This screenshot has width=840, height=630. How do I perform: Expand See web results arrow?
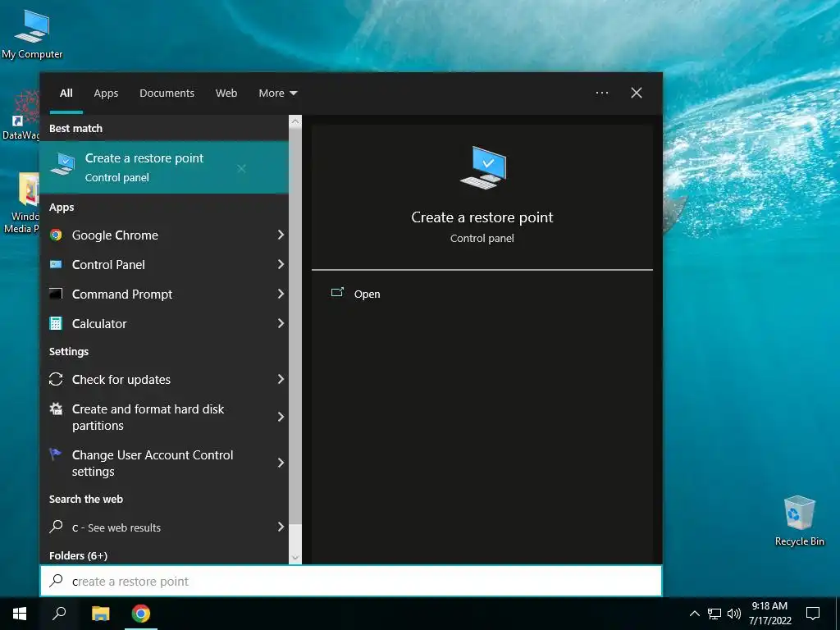tap(281, 527)
